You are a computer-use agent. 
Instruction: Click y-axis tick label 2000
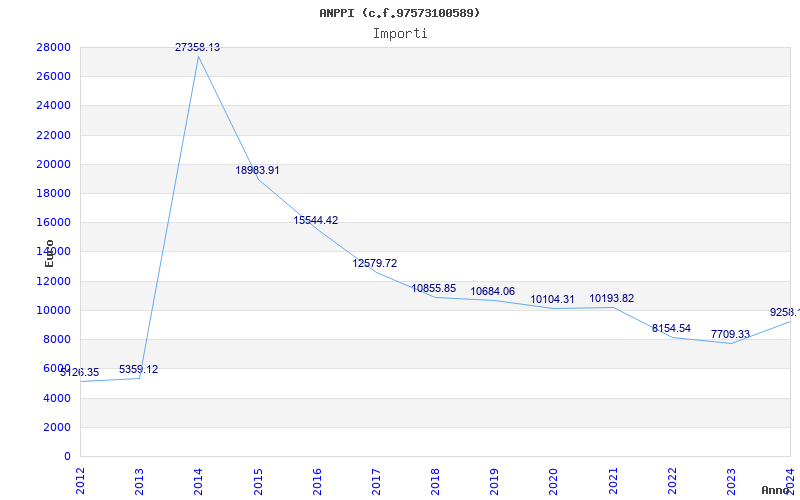pyautogui.click(x=57, y=427)
